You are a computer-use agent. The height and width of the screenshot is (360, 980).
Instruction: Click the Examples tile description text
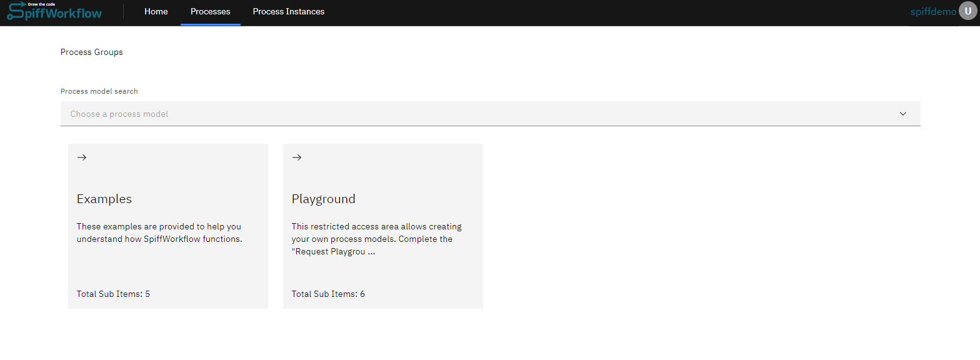159,232
